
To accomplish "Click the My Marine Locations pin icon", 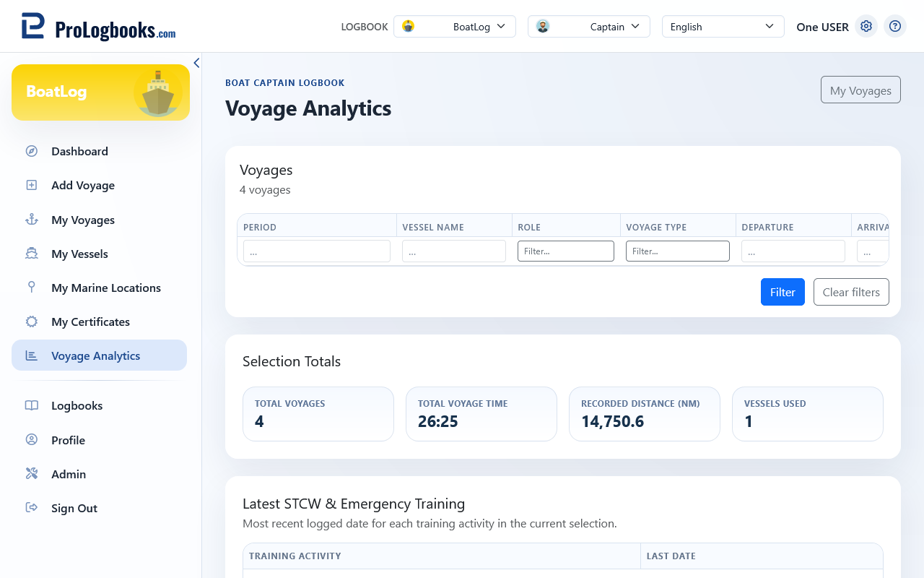I will 32,288.
